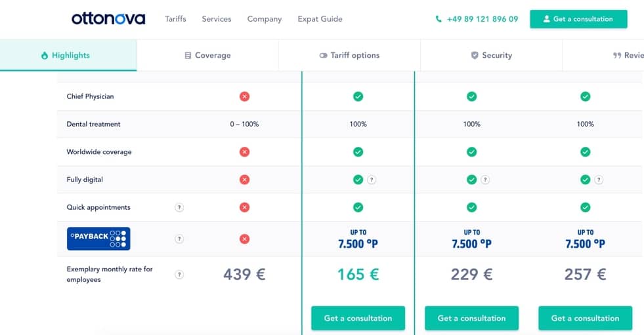Open the Tariffs menu
The height and width of the screenshot is (335, 644).
[x=175, y=19]
